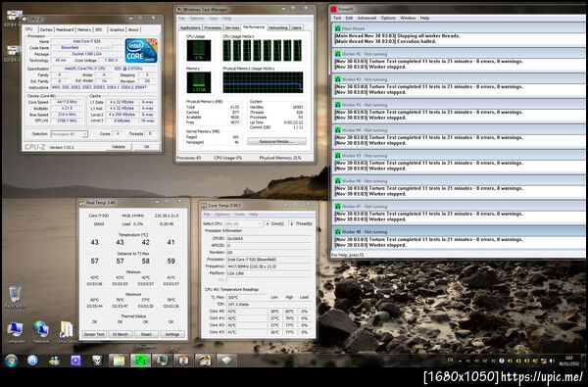Image resolution: width=588 pixels, height=387 pixels.
Task: Open the Graphics tab in CPU-Z
Action: click(117, 29)
